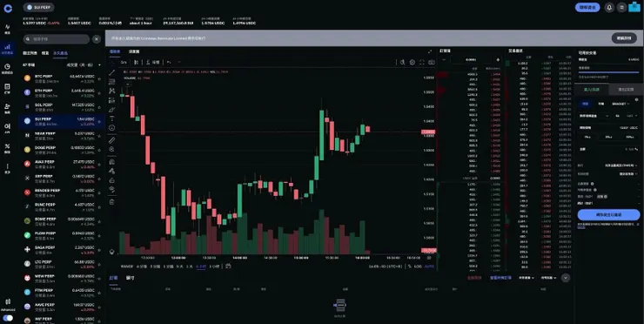Viewport: 644px width, 324px height.
Task: Open the more options sidebar dots
Action: [7, 168]
